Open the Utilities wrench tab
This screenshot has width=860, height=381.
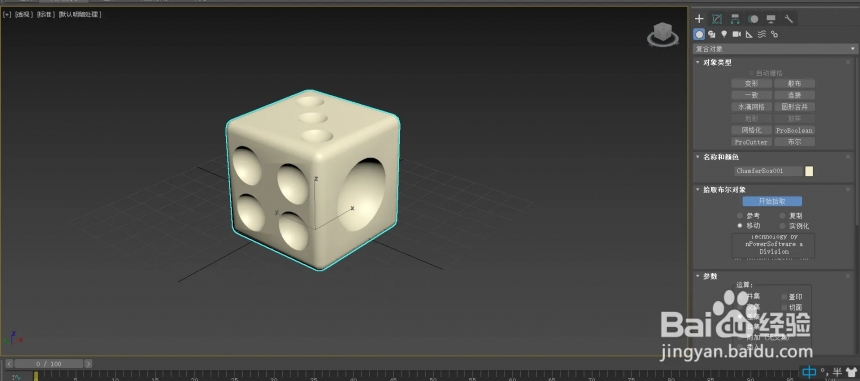click(x=789, y=19)
